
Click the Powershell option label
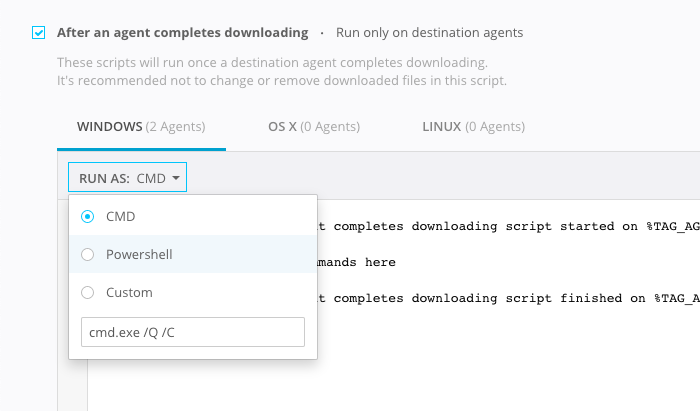point(139,254)
